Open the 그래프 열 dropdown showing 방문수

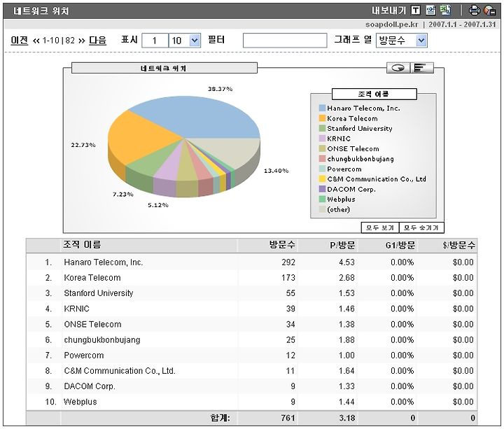[x=402, y=41]
